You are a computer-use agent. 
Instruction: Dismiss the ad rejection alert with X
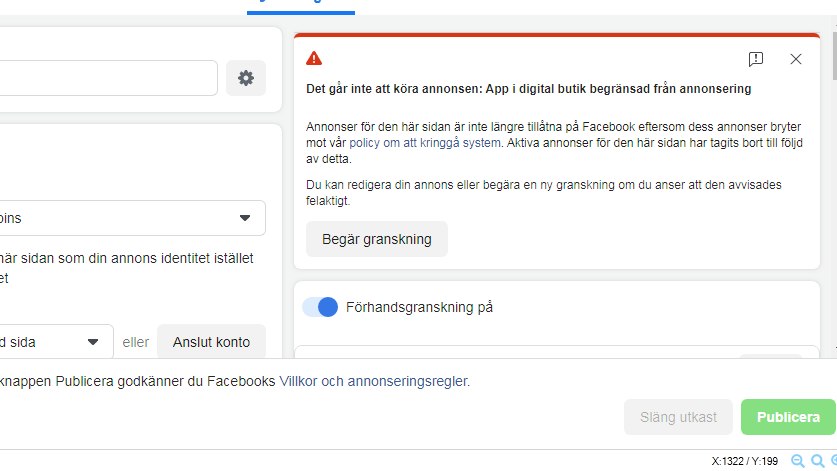click(x=796, y=59)
